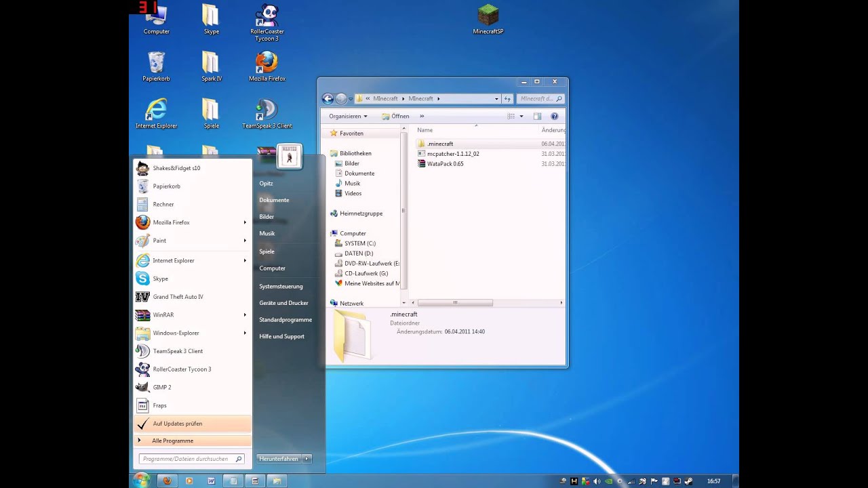Click Alle Programme in Start menu
The height and width of the screenshot is (488, 868).
pyautogui.click(x=172, y=441)
